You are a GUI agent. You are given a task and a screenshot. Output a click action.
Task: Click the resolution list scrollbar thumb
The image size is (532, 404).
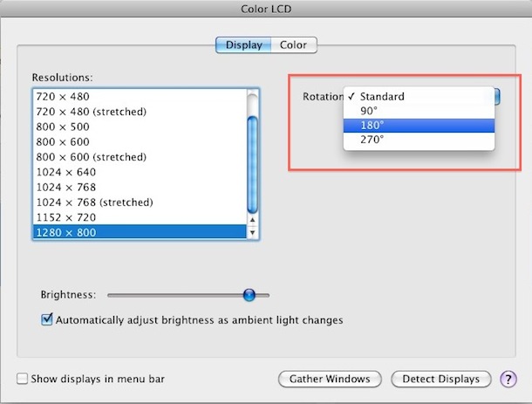point(252,165)
